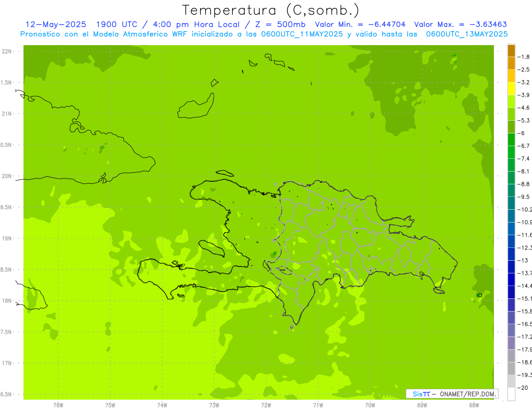
Task: Pick the dark blue swatch between -13 and -13.7
Action: tap(511, 266)
